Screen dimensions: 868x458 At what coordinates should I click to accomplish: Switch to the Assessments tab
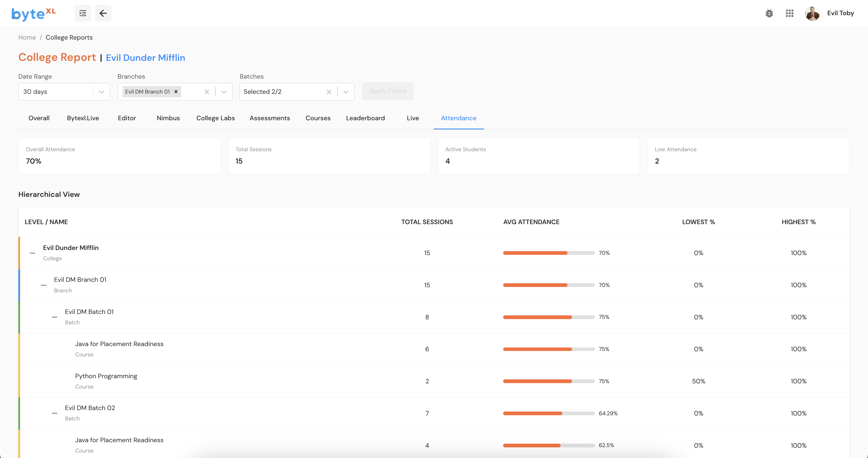coord(270,118)
